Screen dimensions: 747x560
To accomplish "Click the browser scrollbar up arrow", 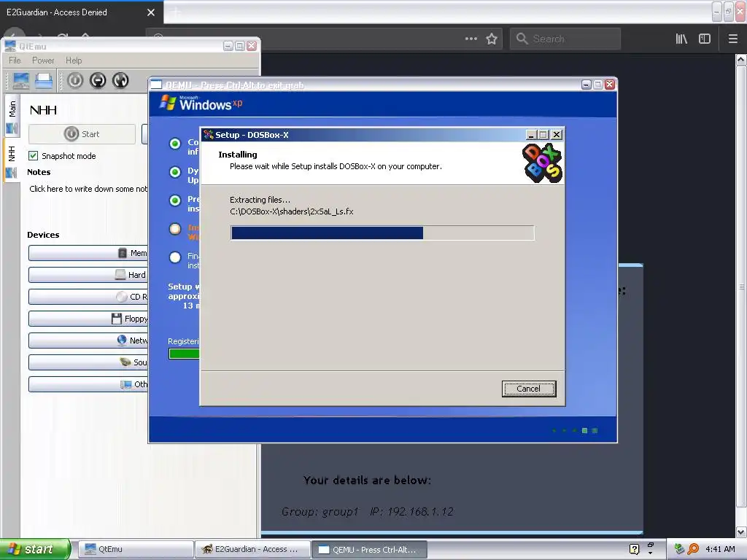I will pos(741,60).
